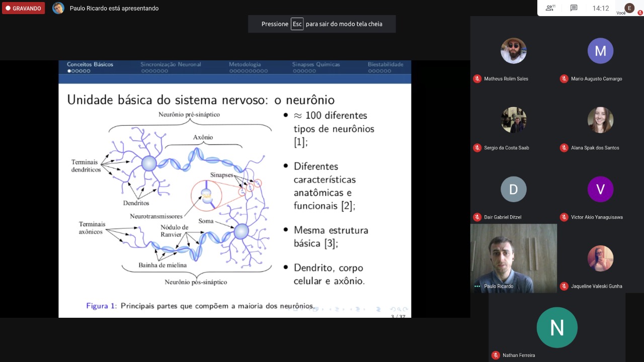Click the Figura 1 caption label
644x362 pixels.
click(x=101, y=306)
